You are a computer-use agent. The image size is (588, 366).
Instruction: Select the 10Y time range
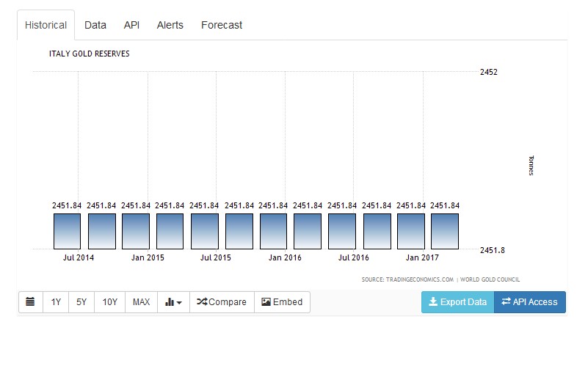point(109,302)
